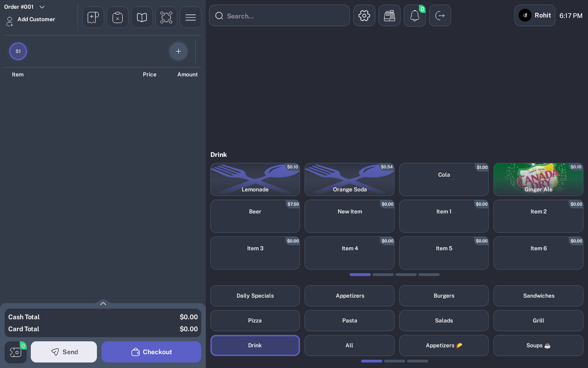Image resolution: width=588 pixels, height=368 pixels.
Task: Select the highlighted Drink category
Action: tap(255, 345)
